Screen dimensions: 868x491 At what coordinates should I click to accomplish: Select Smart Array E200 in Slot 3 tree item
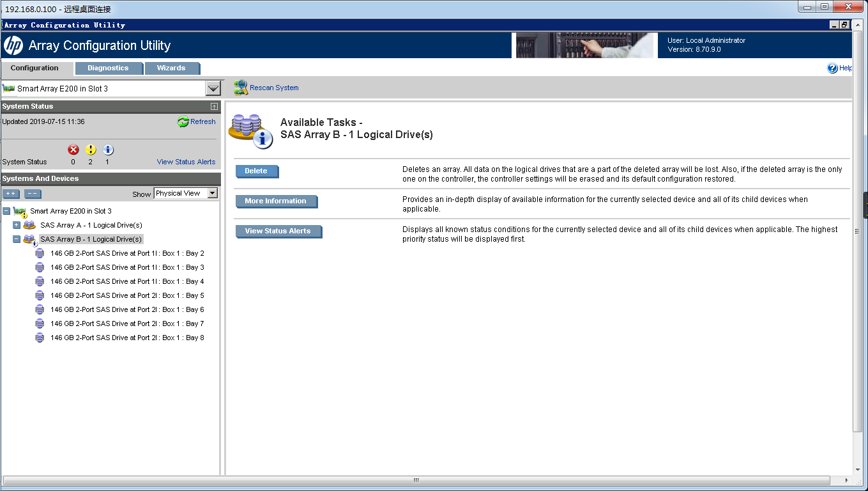coord(71,211)
